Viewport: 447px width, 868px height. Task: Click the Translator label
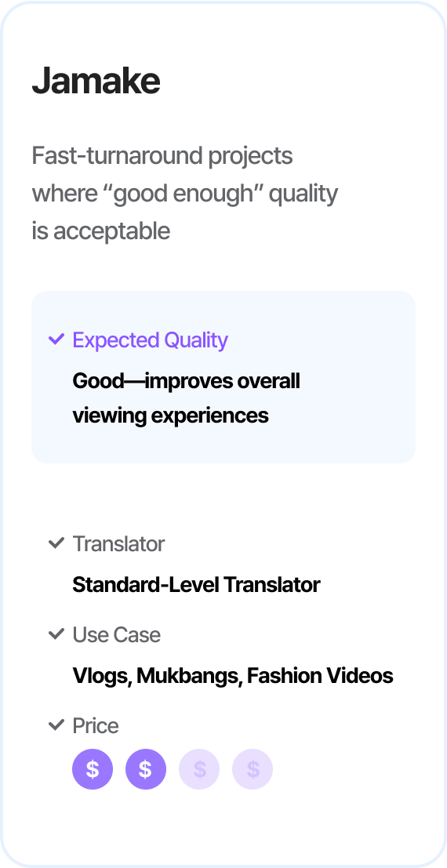118,544
